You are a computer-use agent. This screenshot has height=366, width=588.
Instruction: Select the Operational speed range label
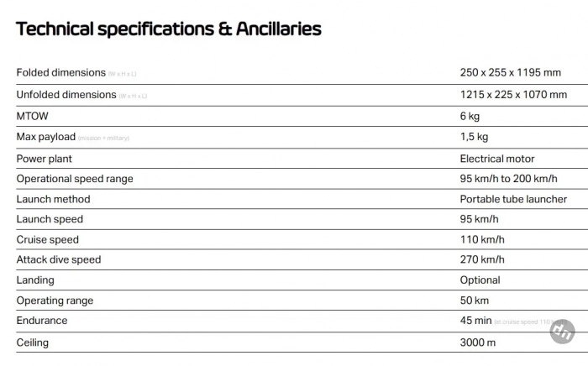click(x=75, y=179)
